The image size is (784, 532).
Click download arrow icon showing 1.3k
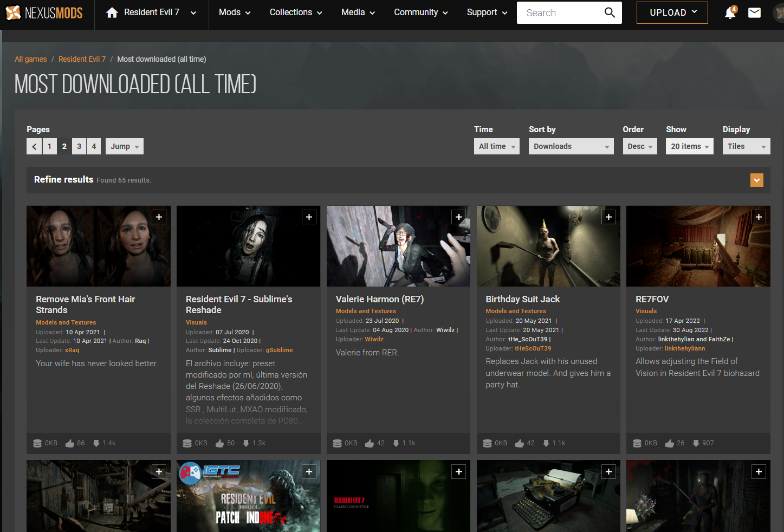246,443
